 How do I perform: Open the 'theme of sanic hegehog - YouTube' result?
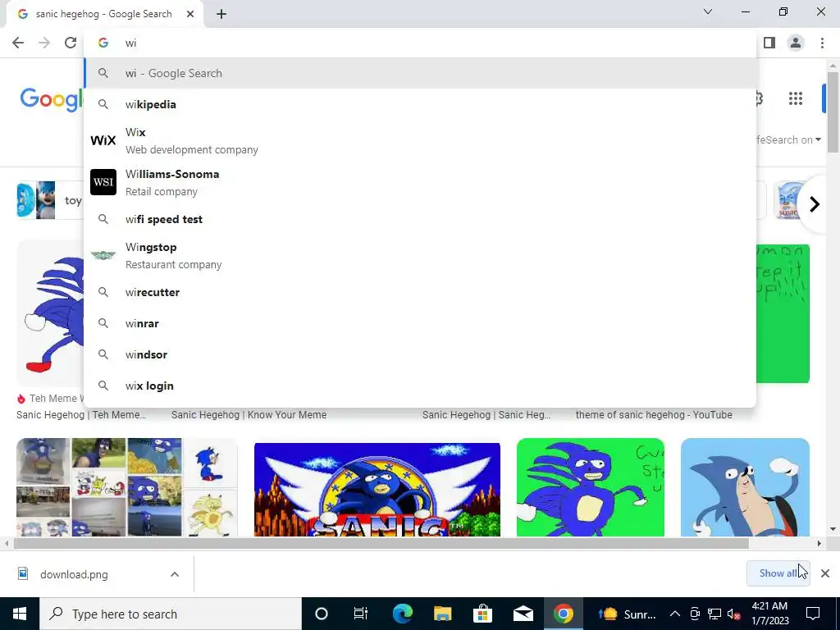(654, 414)
